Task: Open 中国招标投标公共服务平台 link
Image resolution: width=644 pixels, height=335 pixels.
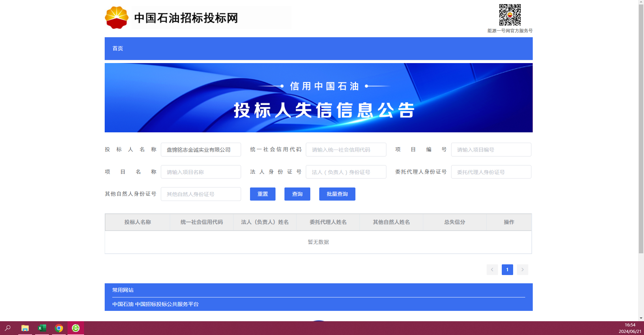Action: click(167, 304)
